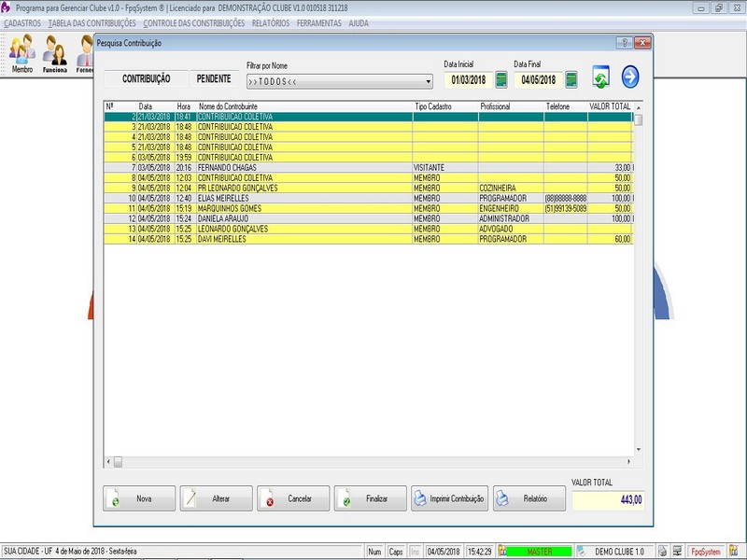Click vertical scrollbar down arrow

[639, 450]
